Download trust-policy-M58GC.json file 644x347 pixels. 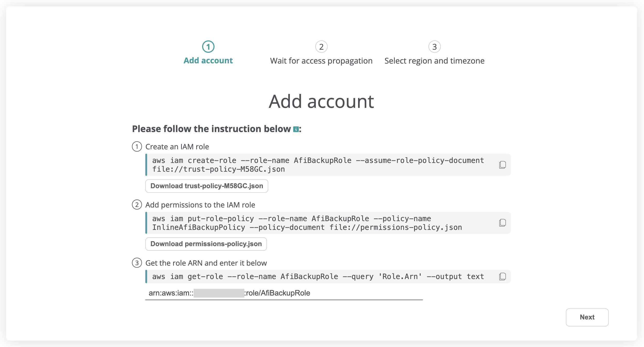click(x=207, y=186)
